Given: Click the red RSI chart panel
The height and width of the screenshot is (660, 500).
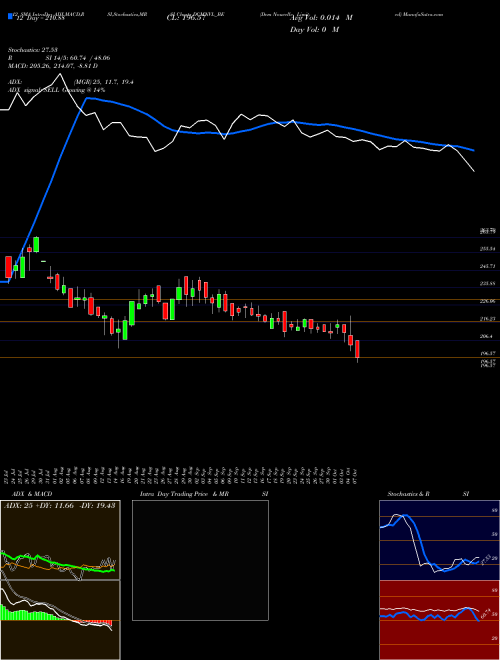Looking at the screenshot, I should coord(439,620).
